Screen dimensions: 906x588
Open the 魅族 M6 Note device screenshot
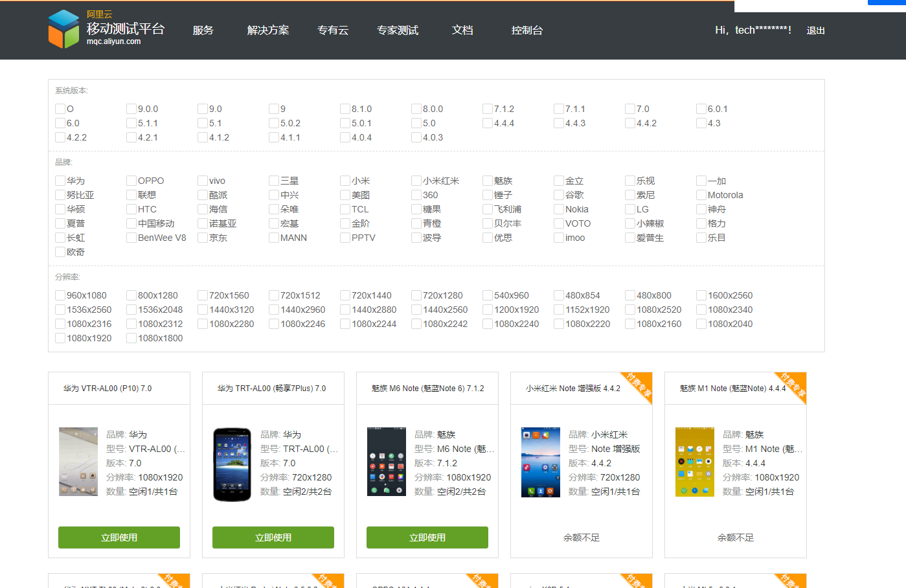(387, 462)
